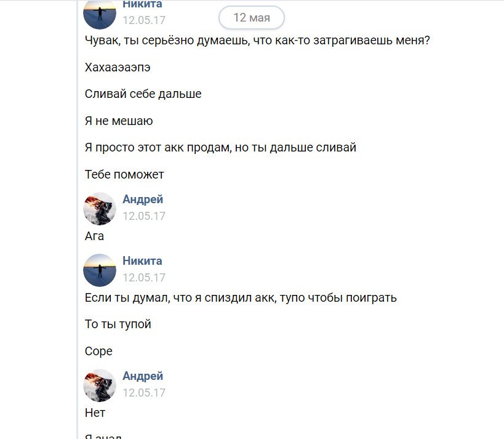The image size is (504, 439).
Task: Select the message «Соре»
Action: click(98, 351)
